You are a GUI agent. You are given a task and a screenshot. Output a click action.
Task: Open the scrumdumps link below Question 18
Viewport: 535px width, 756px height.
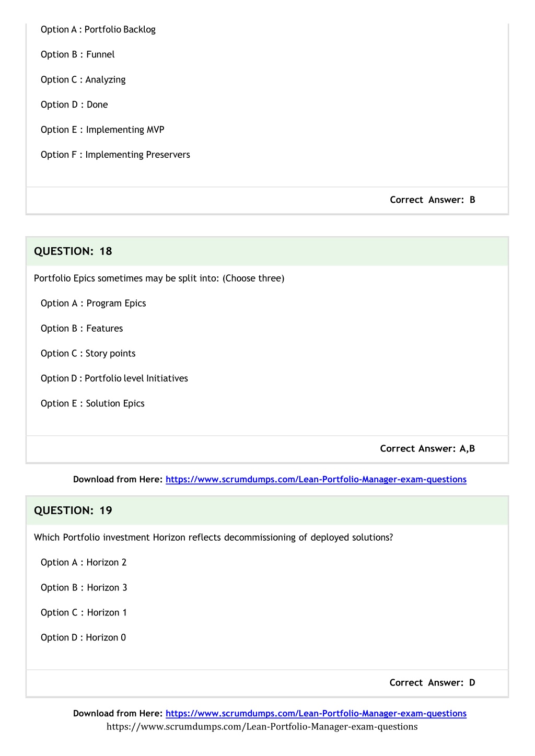[x=316, y=480]
